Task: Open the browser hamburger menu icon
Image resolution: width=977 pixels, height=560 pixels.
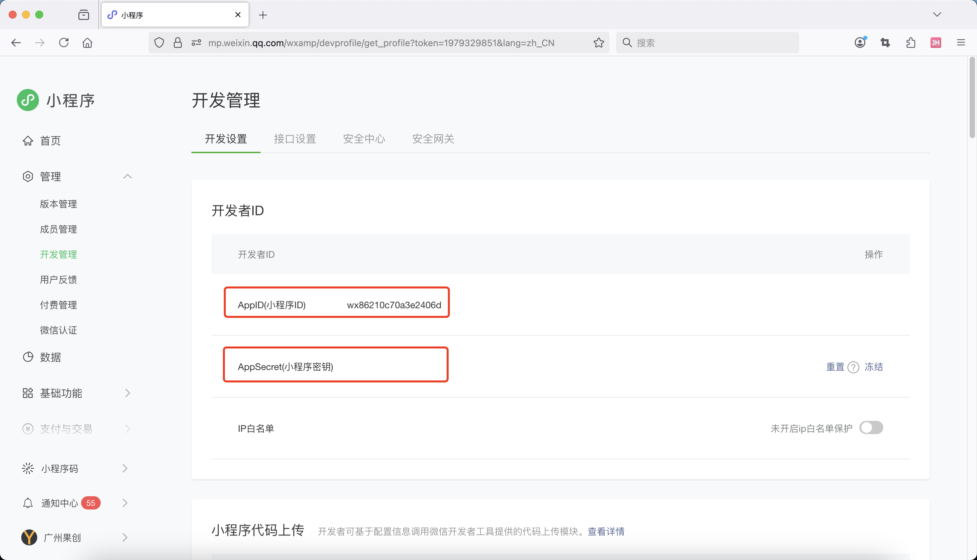Action: pos(961,43)
